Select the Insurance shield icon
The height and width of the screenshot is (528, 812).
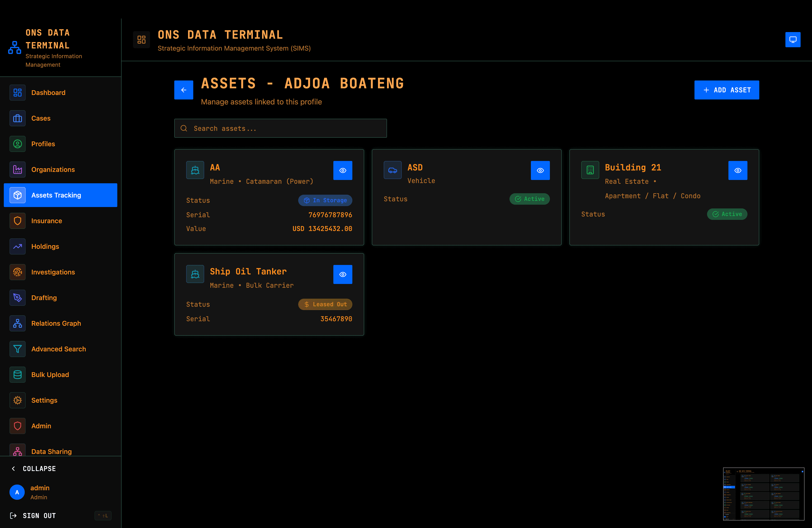[x=17, y=221]
